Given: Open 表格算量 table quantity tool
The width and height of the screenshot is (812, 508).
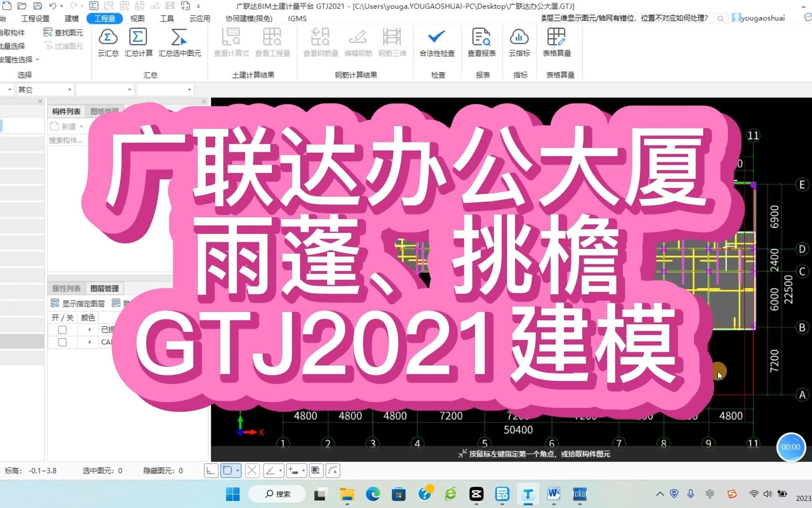Looking at the screenshot, I should pos(556,42).
